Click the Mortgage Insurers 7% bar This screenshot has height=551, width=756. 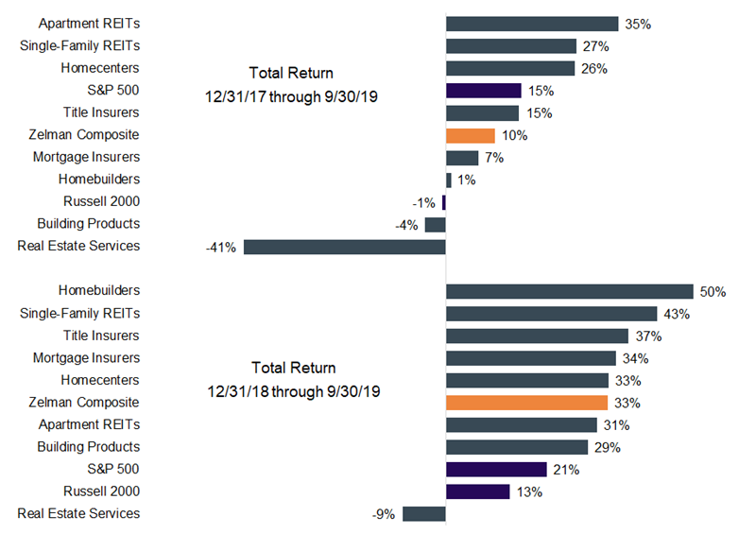click(x=462, y=158)
